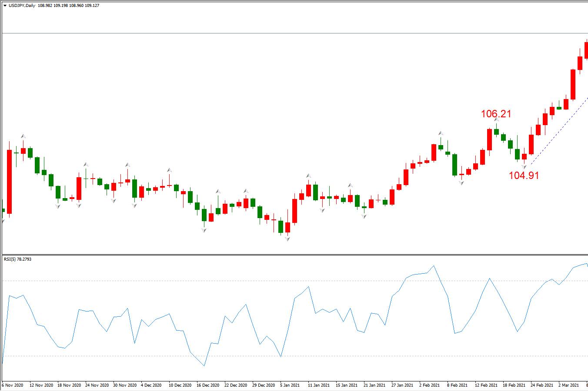This screenshot has width=588, height=391.
Task: Click the up fractal arrow above the mid-November high
Action: pyautogui.click(x=23, y=136)
